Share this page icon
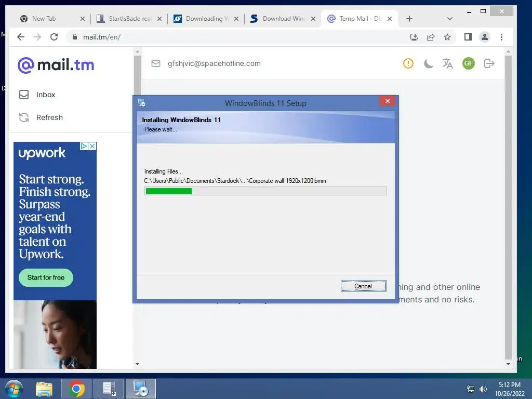 [431, 37]
